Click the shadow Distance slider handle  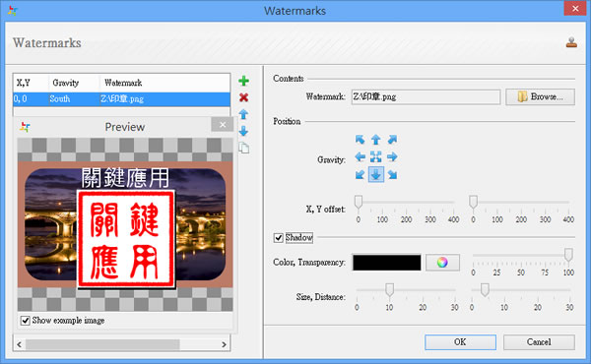point(485,290)
